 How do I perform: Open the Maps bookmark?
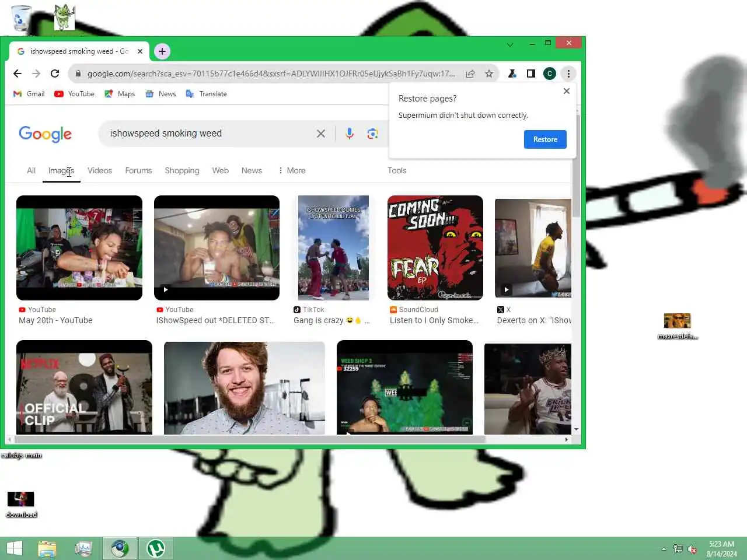click(x=120, y=94)
